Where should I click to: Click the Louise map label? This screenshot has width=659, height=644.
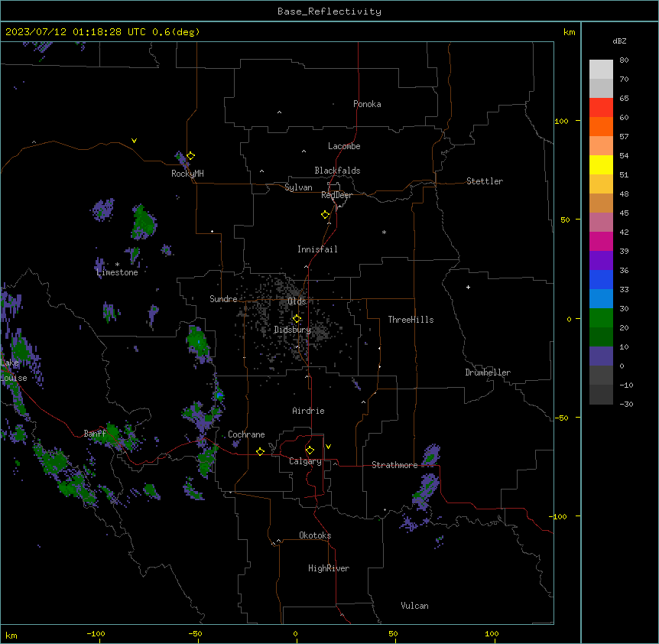14,378
